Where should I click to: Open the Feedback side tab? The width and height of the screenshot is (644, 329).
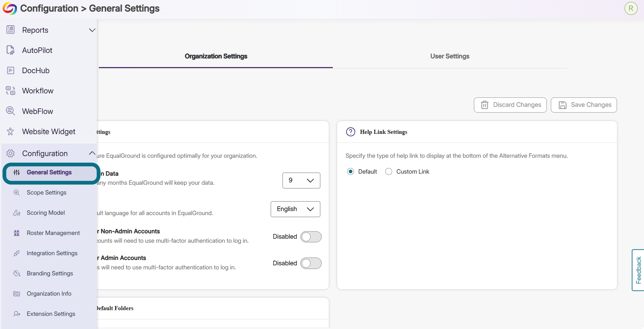(638, 270)
